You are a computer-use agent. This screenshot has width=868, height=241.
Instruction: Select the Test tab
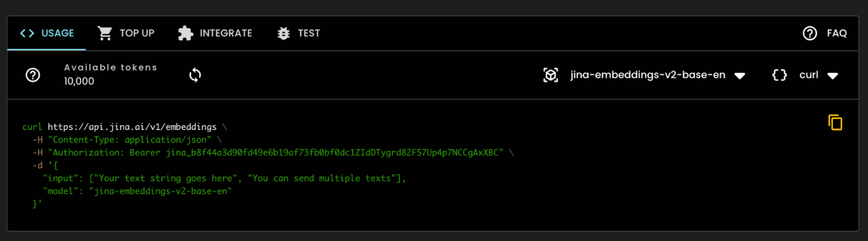click(309, 33)
